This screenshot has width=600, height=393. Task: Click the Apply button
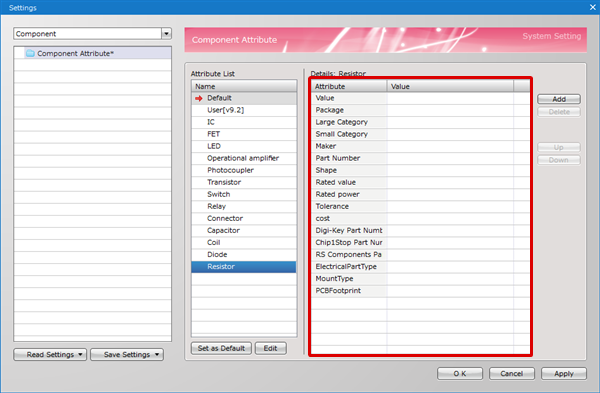click(x=564, y=373)
